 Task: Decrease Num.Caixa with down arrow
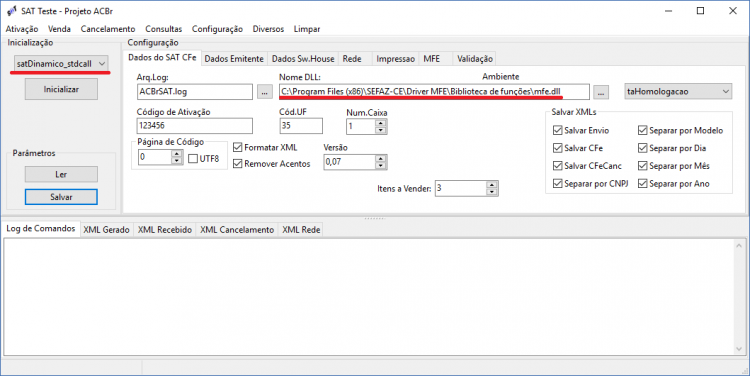[x=381, y=130]
